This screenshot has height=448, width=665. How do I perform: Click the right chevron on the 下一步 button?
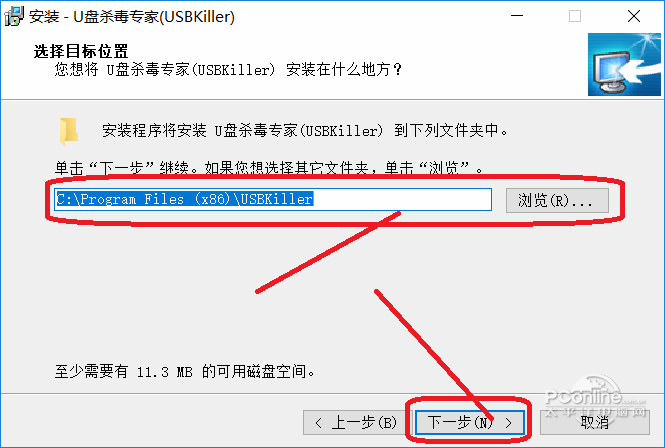click(509, 423)
